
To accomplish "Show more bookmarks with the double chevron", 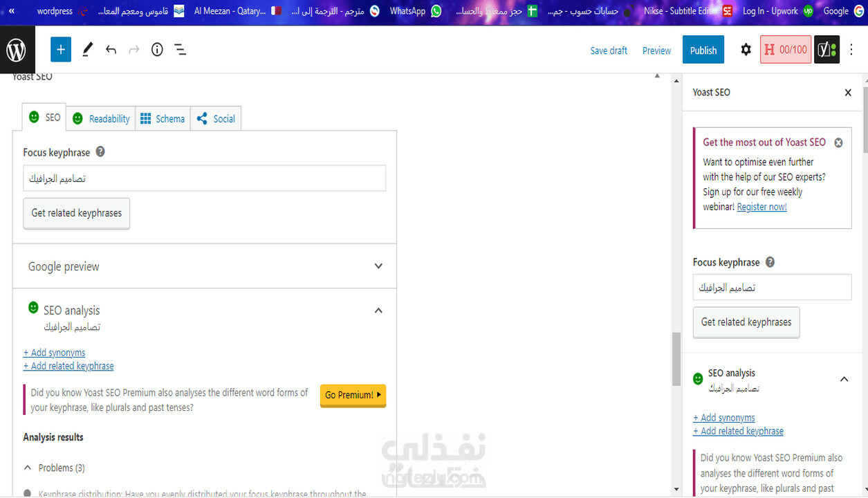I will point(12,11).
